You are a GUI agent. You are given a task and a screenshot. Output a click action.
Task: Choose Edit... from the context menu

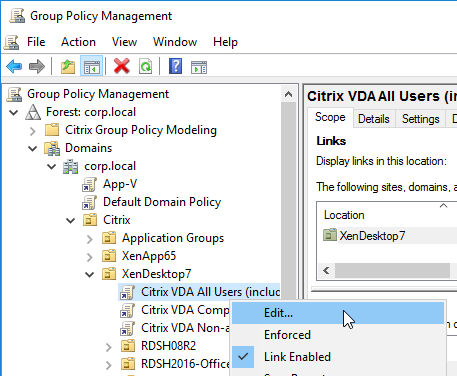(338, 313)
